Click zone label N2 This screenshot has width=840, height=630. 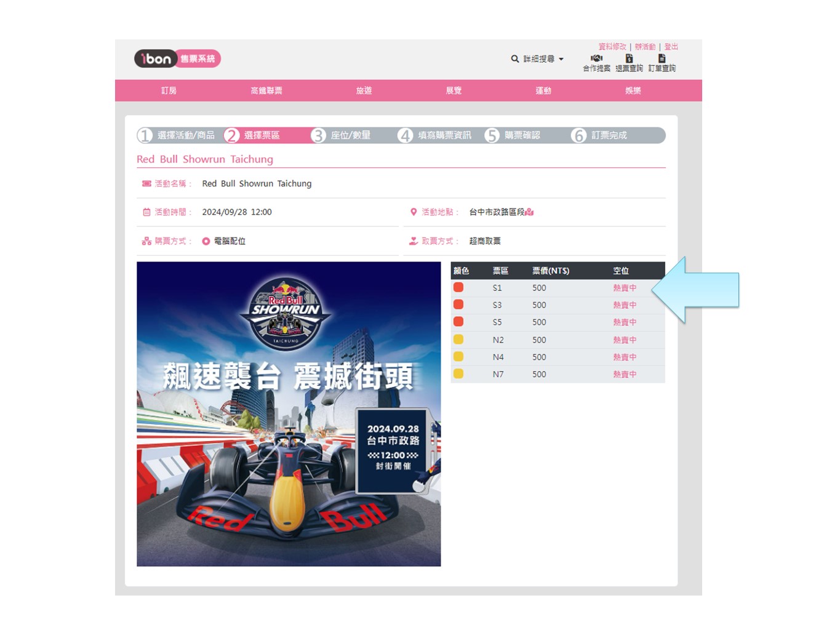(x=498, y=340)
